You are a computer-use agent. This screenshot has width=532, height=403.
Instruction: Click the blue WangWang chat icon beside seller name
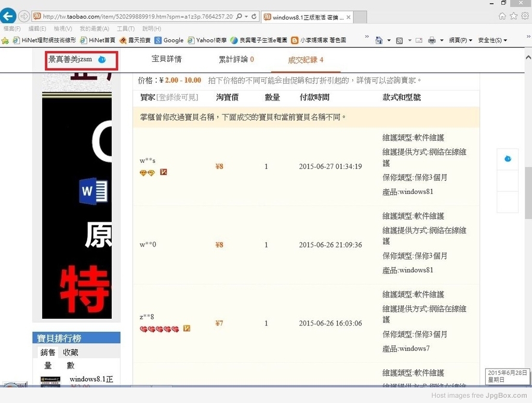(102, 59)
